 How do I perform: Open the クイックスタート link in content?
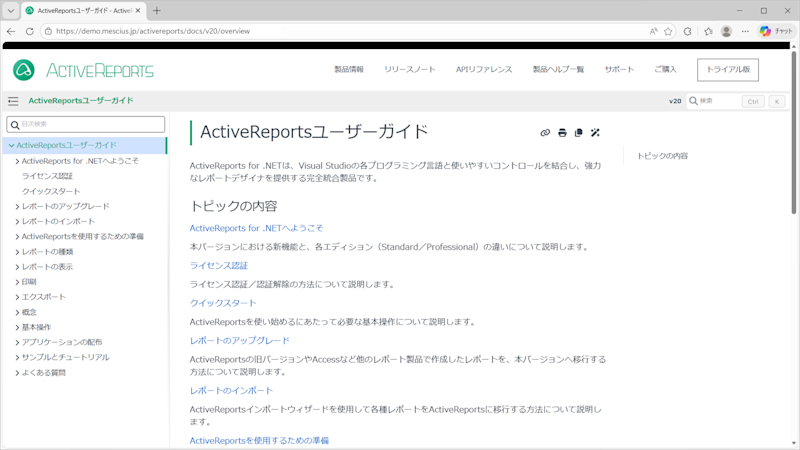tap(223, 303)
